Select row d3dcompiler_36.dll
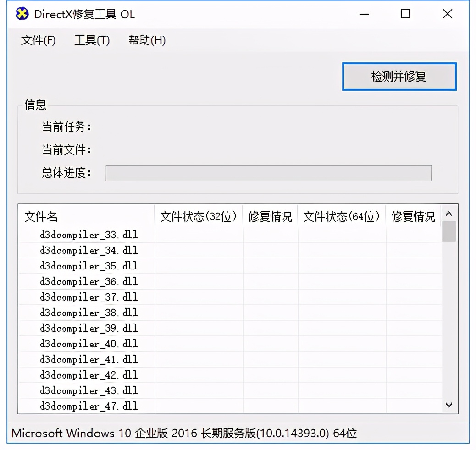 point(230,281)
